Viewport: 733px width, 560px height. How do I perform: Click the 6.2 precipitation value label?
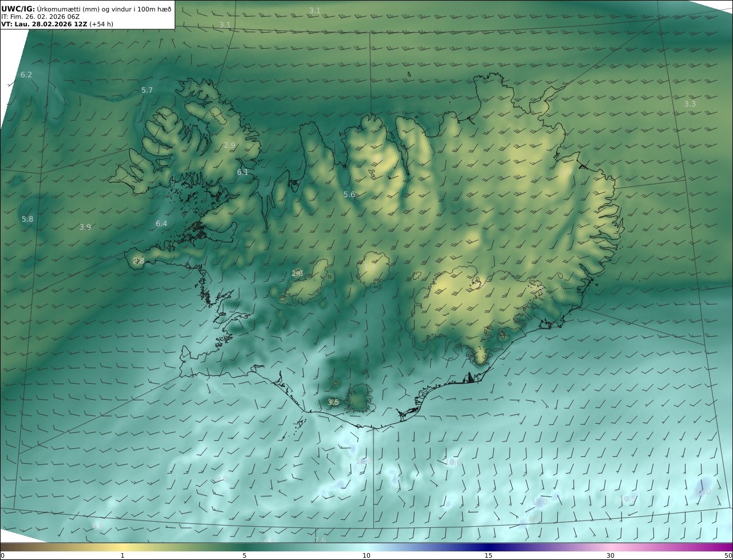[x=26, y=75]
